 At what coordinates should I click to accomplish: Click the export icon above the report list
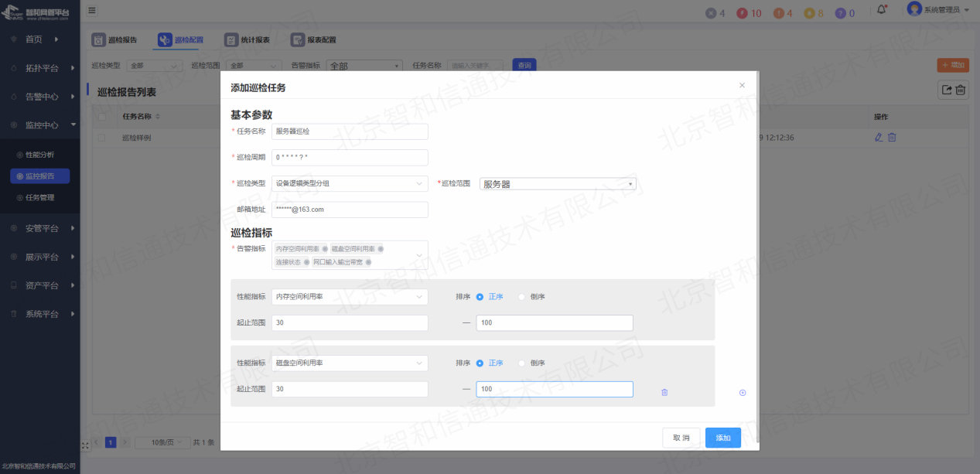pos(946,90)
